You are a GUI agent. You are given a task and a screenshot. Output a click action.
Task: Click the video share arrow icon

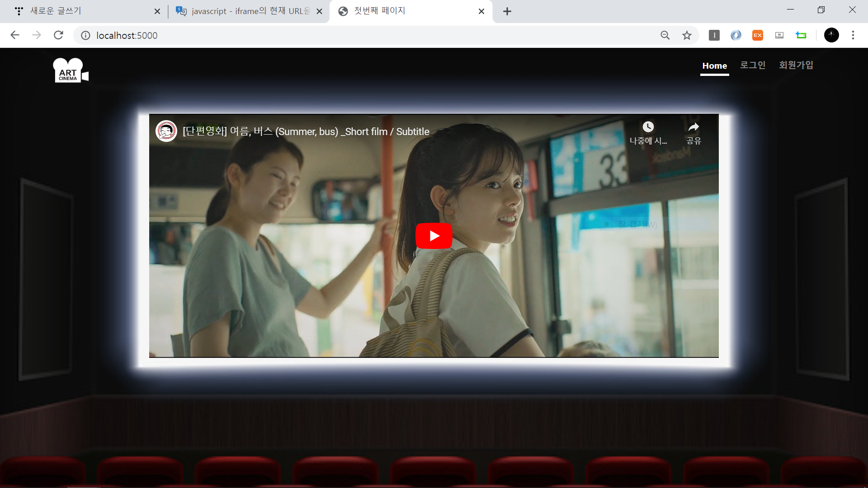click(x=693, y=127)
